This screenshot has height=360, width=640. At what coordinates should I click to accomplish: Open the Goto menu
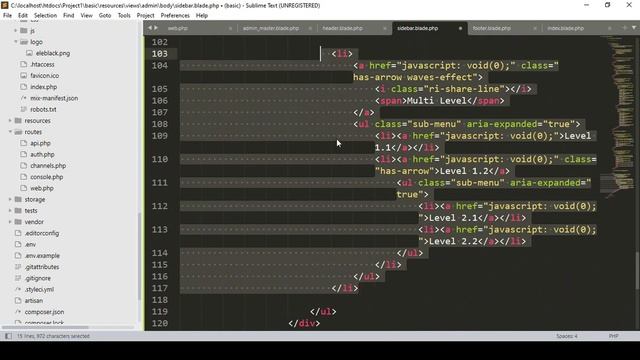(x=105, y=16)
